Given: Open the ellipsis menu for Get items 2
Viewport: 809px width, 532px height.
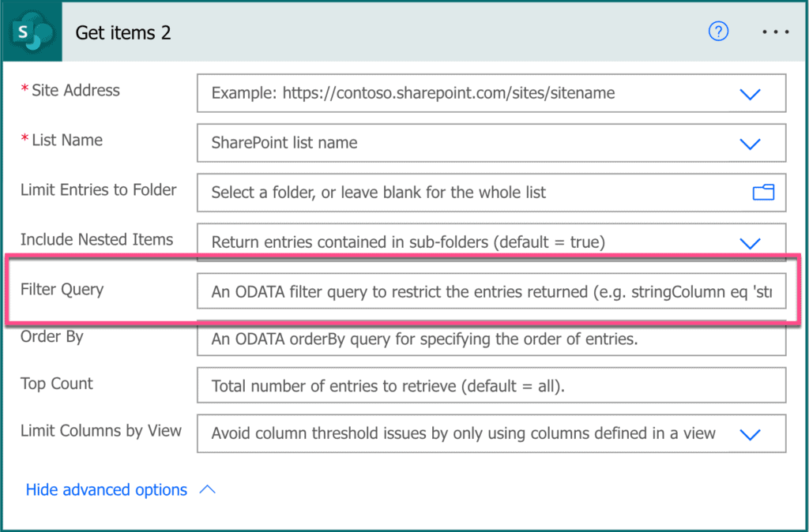Looking at the screenshot, I should [x=776, y=32].
